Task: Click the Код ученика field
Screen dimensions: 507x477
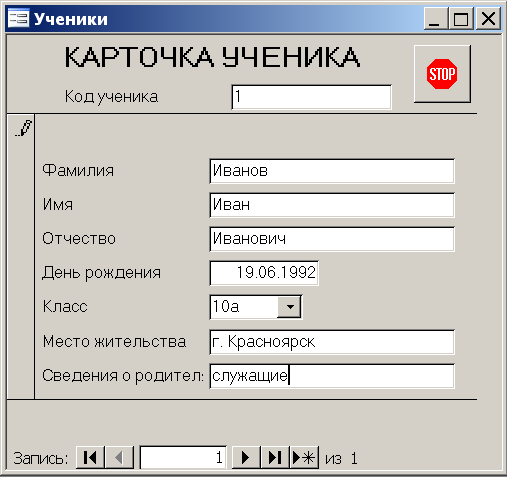Action: point(311,97)
